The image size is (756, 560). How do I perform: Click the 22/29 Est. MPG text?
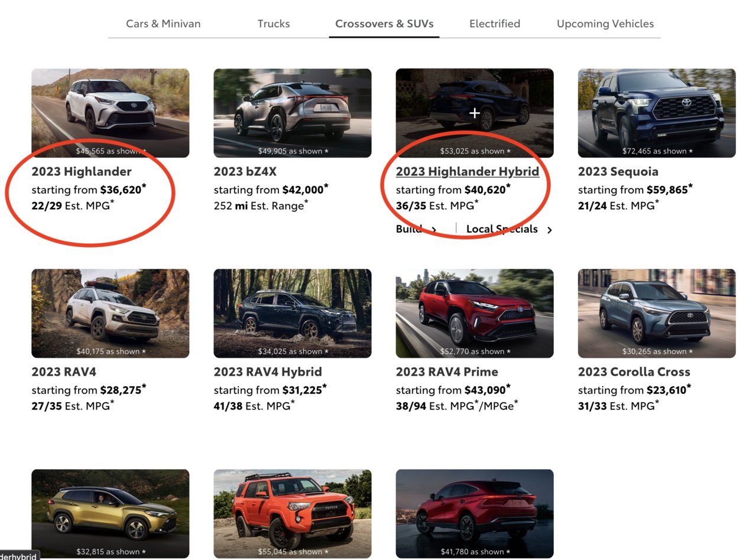pos(73,206)
